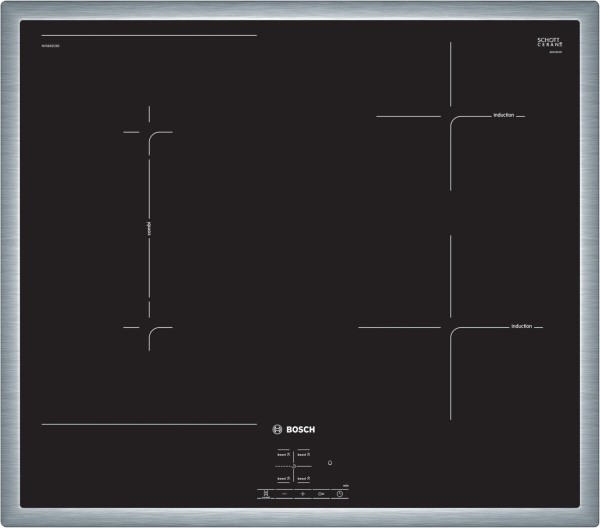Select the lower-left boost zone key
Screen dimensions: 600x528
(x=284, y=479)
